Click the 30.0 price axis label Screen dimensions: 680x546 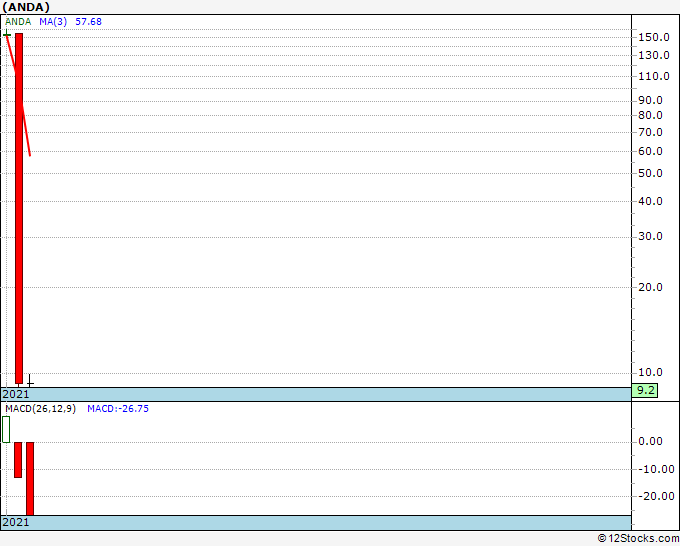tap(651, 236)
